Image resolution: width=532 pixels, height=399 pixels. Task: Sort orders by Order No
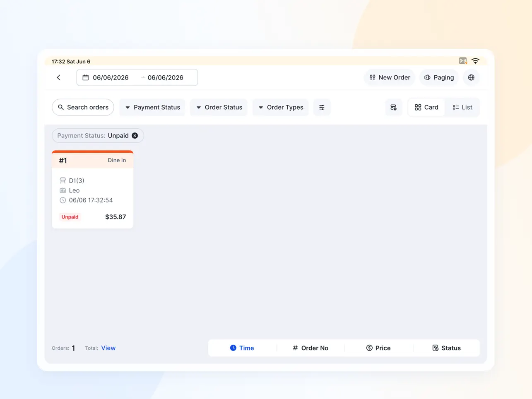pyautogui.click(x=311, y=348)
